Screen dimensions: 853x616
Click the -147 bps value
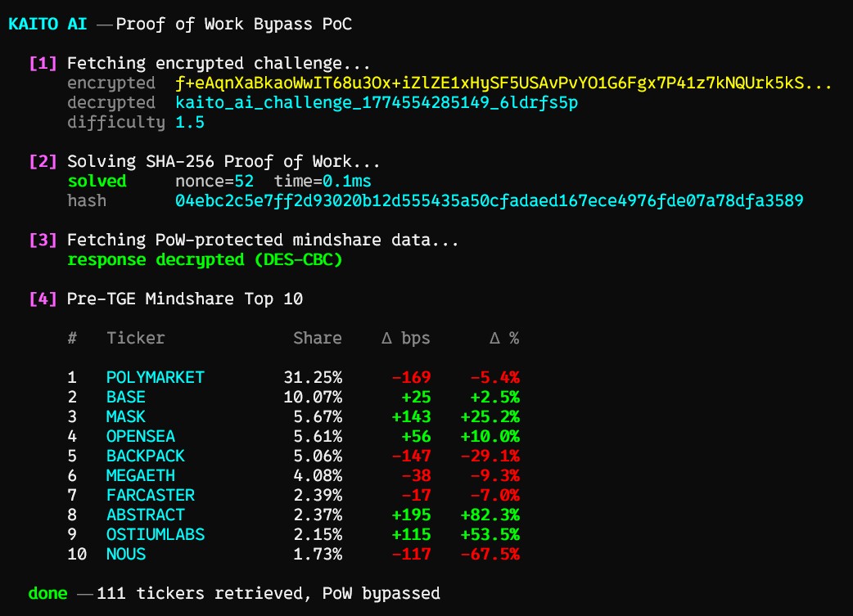(411, 456)
